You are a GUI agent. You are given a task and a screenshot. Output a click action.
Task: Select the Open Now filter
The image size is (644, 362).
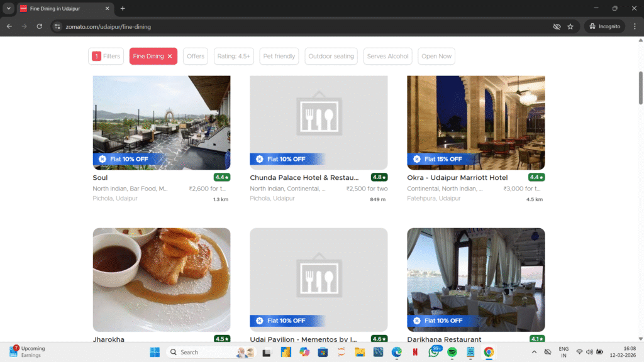[436, 57]
